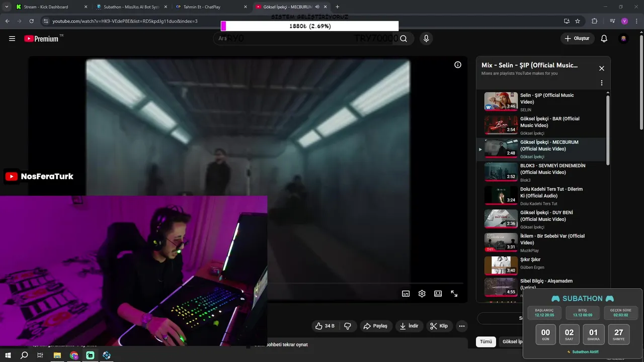
Task: Switch to Stream - Kick Dashboard tab
Action: coord(52,7)
